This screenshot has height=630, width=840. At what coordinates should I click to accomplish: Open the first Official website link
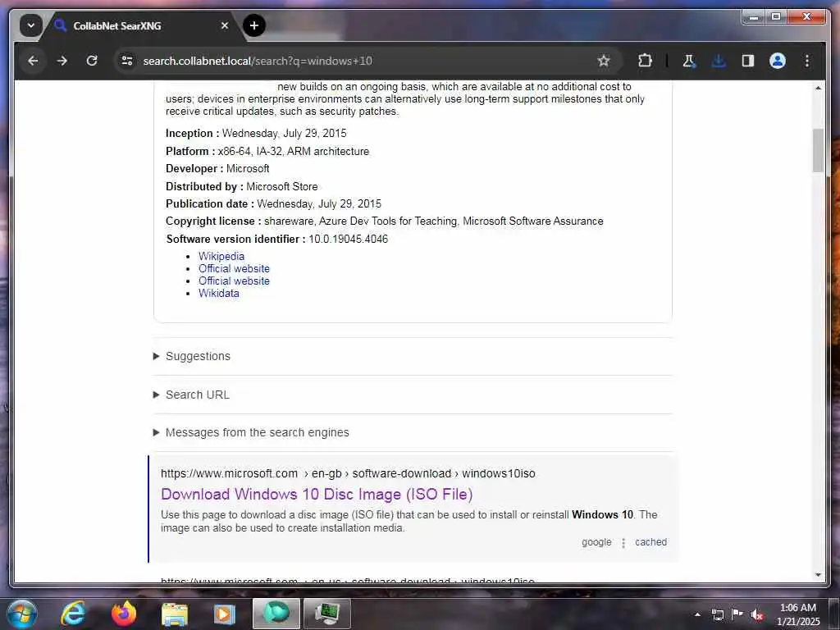[x=234, y=268]
